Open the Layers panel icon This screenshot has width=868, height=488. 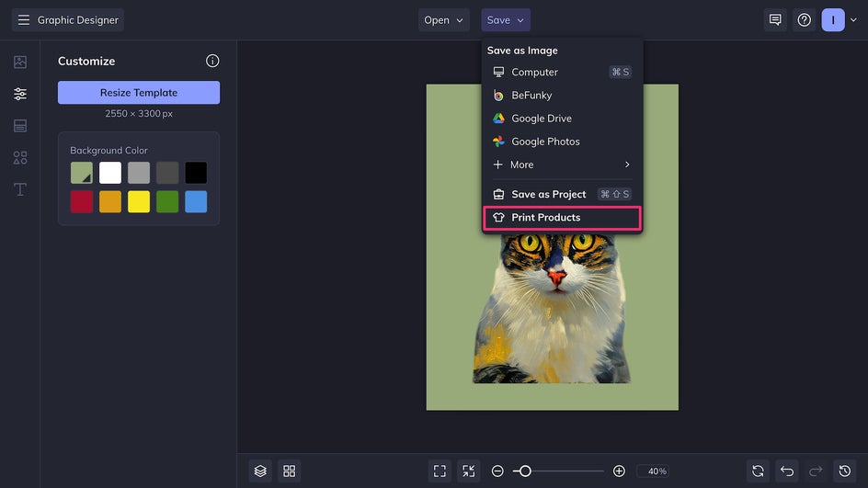pos(260,471)
